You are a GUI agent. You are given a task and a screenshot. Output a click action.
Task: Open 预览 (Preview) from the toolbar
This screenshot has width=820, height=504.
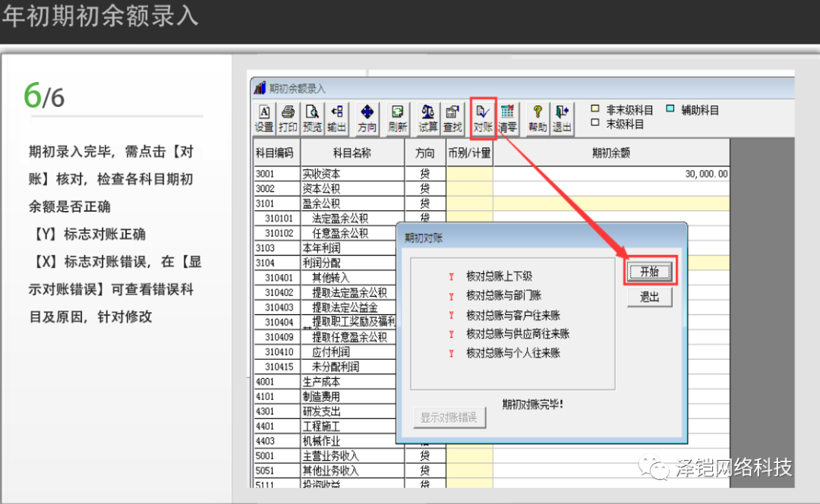coord(312,118)
